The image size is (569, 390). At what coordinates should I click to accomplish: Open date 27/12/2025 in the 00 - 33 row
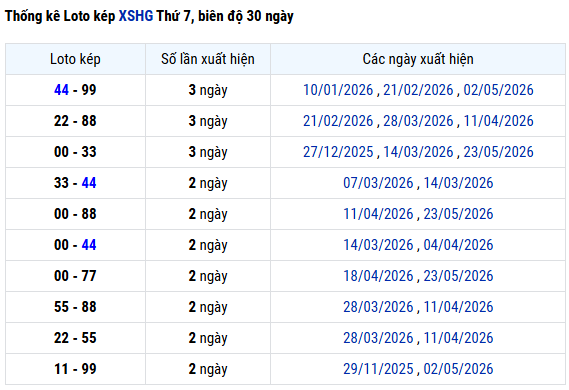click(338, 152)
